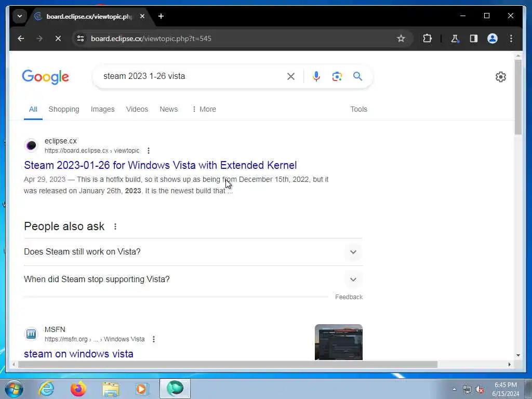Launch Firefox from taskbar
The width and height of the screenshot is (532, 399).
78,389
